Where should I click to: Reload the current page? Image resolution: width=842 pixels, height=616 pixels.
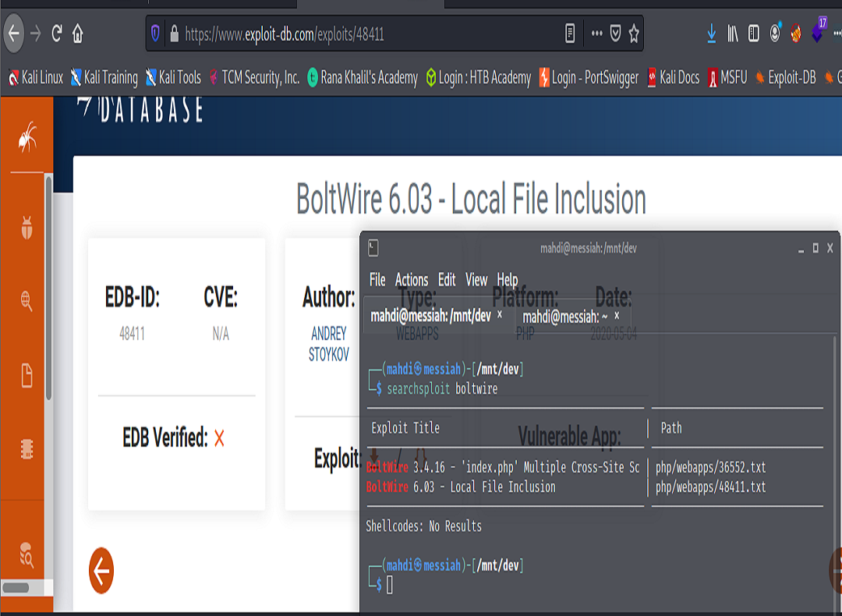[x=56, y=34]
